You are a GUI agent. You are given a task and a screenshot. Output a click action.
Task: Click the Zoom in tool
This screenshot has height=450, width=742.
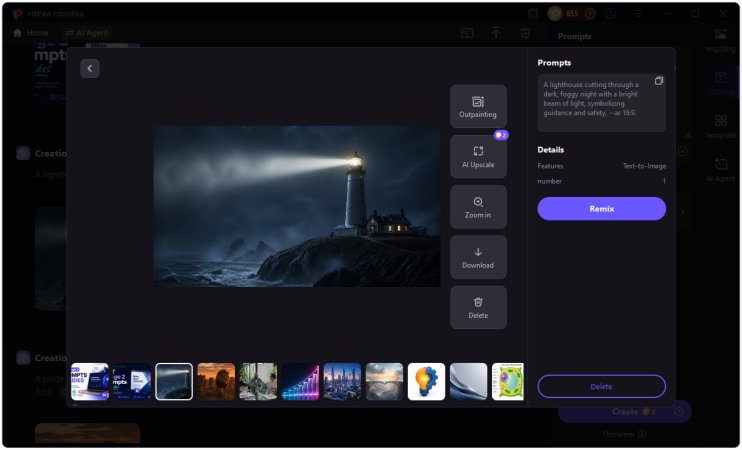pos(478,207)
